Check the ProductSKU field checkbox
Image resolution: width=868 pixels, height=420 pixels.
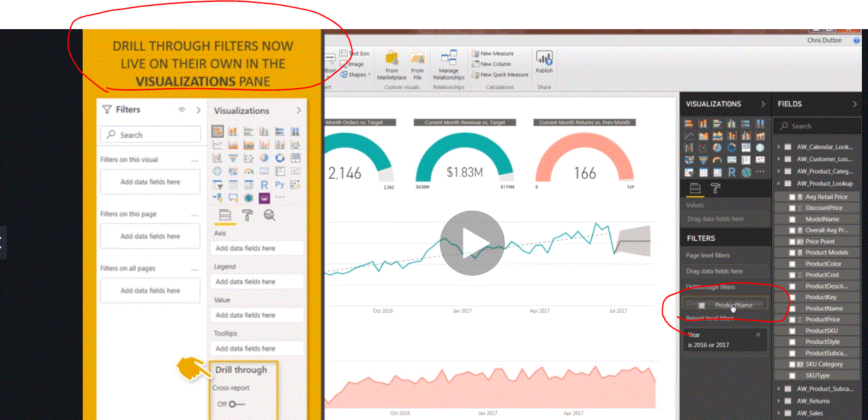(792, 331)
